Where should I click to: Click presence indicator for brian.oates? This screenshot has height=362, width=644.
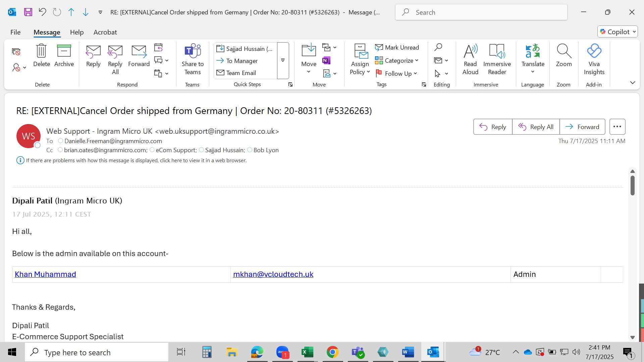click(60, 150)
